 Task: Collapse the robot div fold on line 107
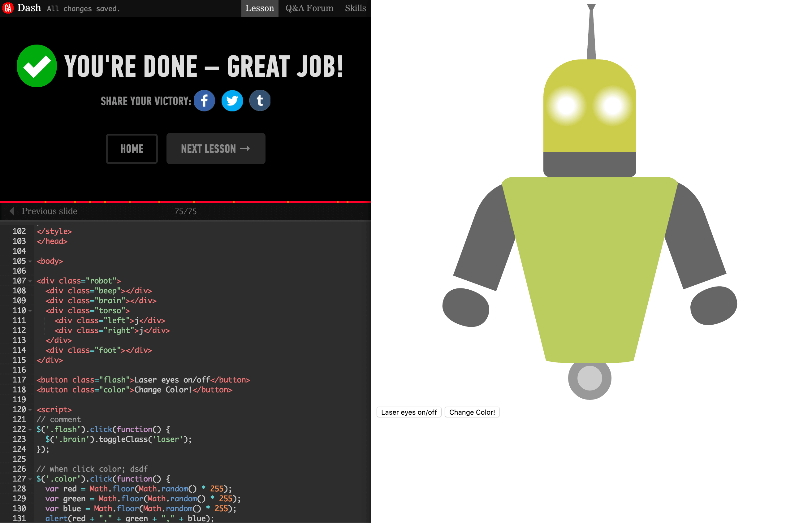[x=30, y=281]
